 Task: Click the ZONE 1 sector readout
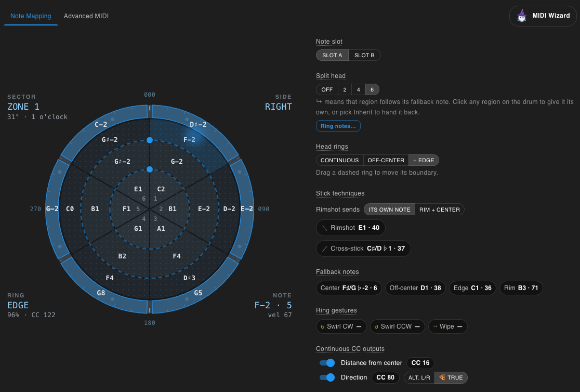point(23,107)
